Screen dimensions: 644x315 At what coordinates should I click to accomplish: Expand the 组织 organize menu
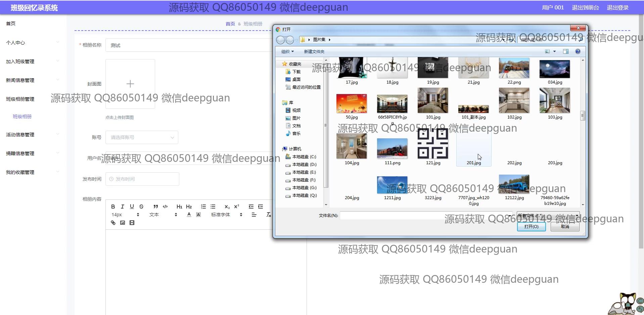(287, 51)
